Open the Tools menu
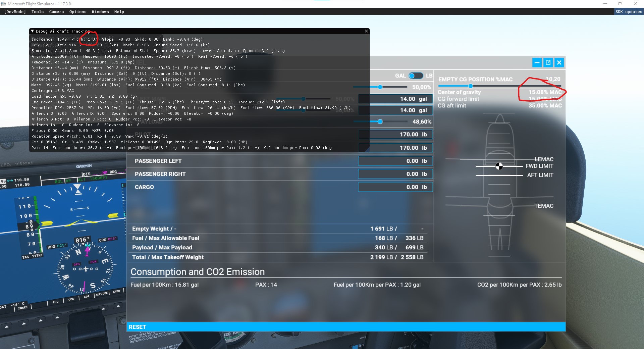644x349 pixels. coord(38,12)
